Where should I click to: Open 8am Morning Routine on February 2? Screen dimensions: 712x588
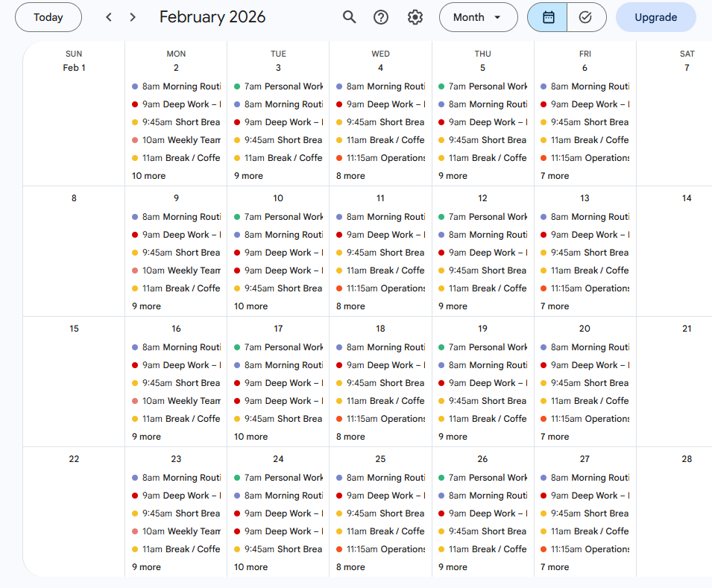coord(176,86)
